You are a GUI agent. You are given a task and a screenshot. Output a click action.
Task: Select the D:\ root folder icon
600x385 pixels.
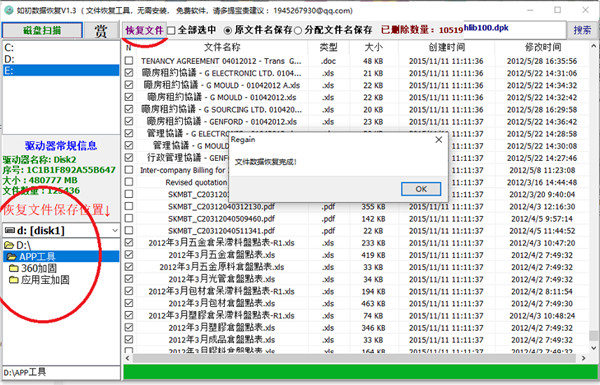(9, 245)
